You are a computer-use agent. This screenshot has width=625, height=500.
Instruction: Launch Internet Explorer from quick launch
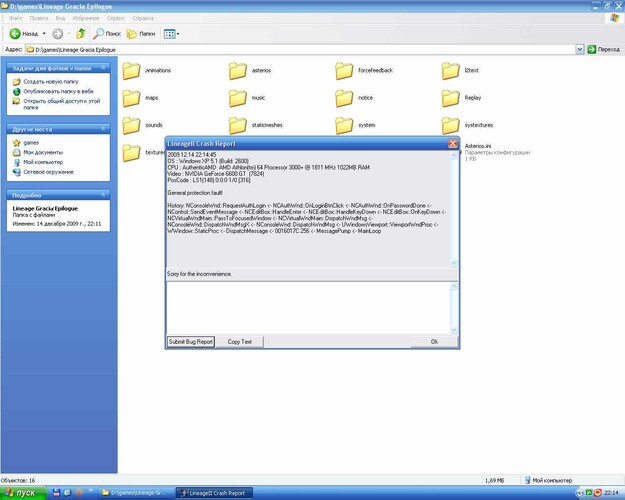click(67, 493)
